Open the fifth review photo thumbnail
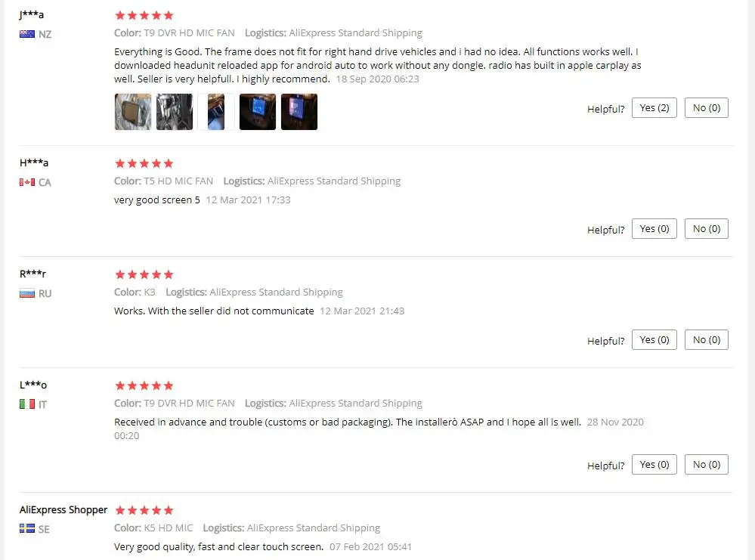 coord(299,112)
